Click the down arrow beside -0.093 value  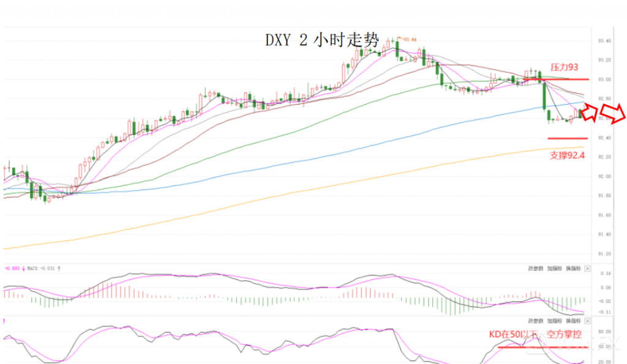coord(23,268)
